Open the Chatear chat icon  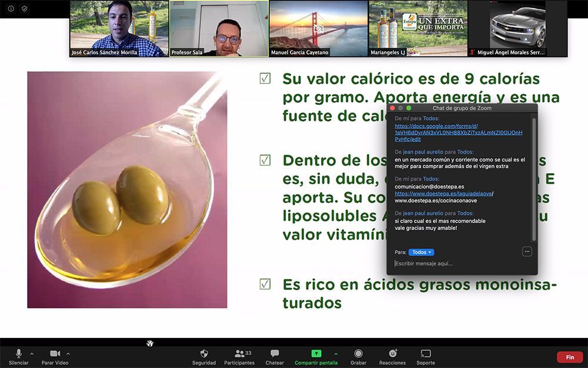coord(275,353)
